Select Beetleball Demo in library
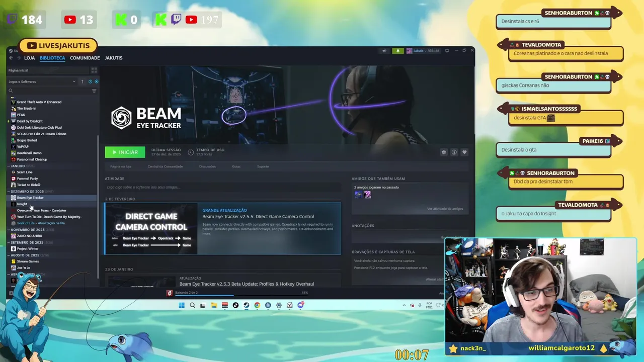Viewport: 644px width, 362px height. [x=27, y=153]
